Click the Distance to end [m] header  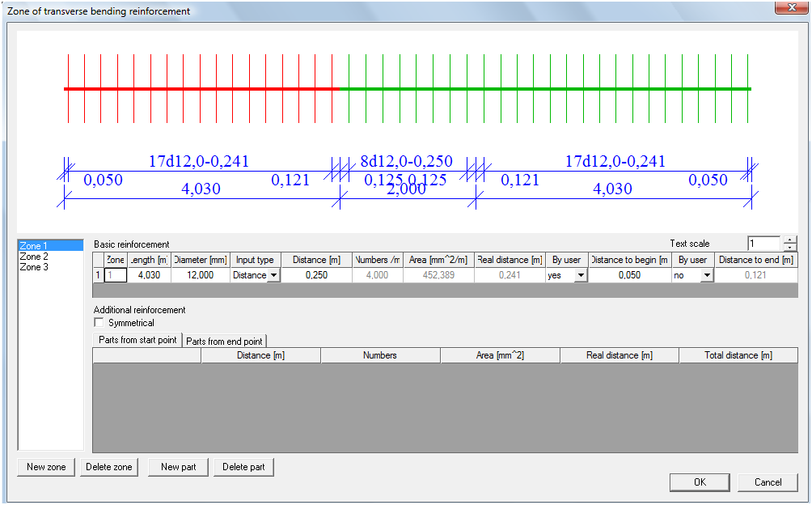pos(756,260)
